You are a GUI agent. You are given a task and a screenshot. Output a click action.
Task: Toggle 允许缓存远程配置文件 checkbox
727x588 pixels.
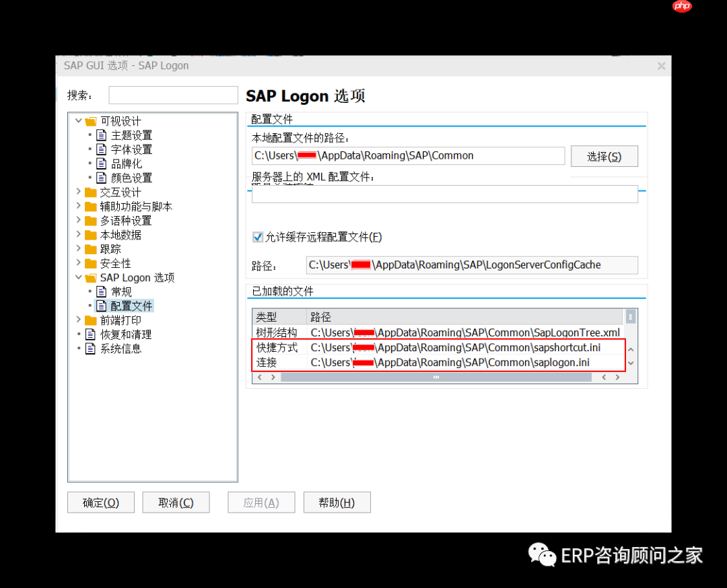[258, 237]
